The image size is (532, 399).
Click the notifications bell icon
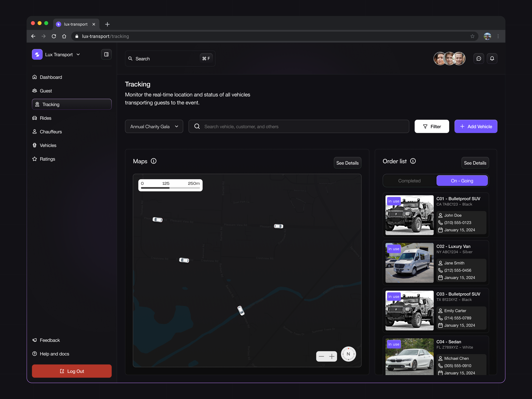tap(492, 58)
